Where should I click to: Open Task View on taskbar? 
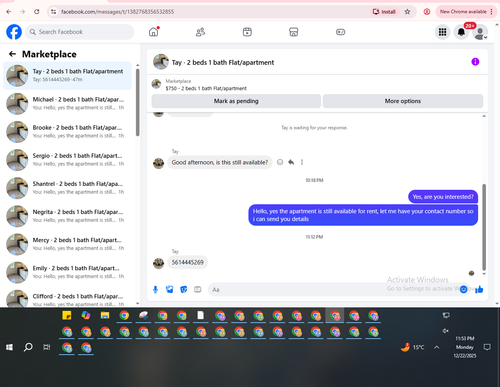47,347
